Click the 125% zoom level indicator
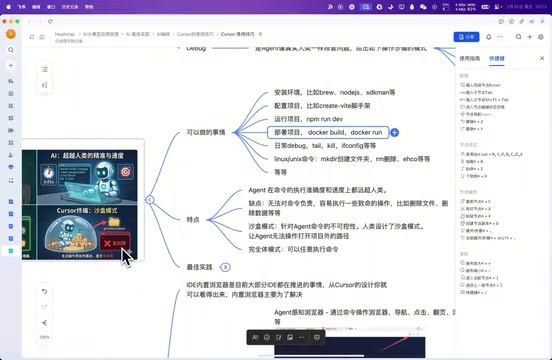The width and height of the screenshot is (552, 360). [44, 337]
